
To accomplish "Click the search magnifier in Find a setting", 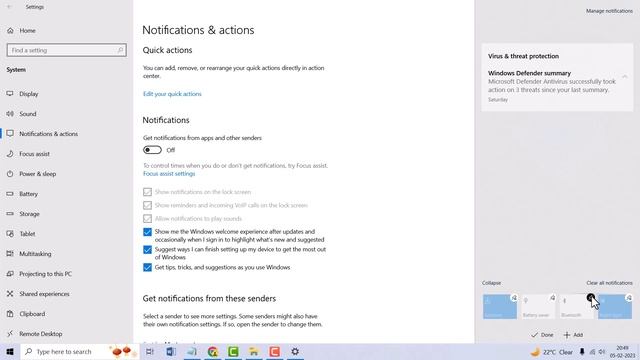I will 120,50.
